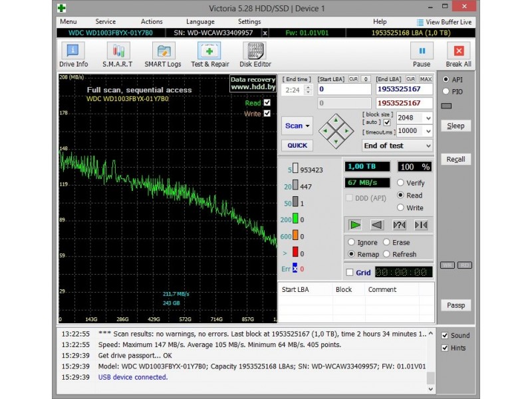The image size is (532, 399).
Task: Click the RD indicator button
Action: coord(465,265)
